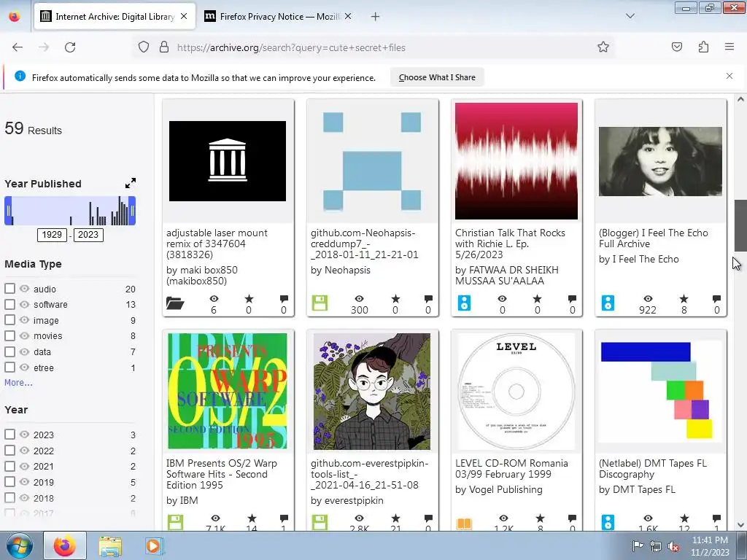Click the page vertical scrollbar thumb
The height and width of the screenshot is (560, 747).
(740, 226)
